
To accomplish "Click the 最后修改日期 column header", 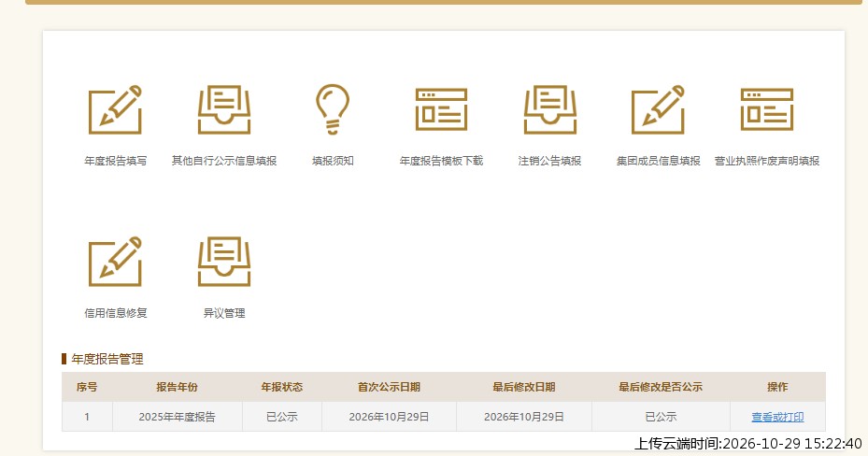I will point(523,387).
